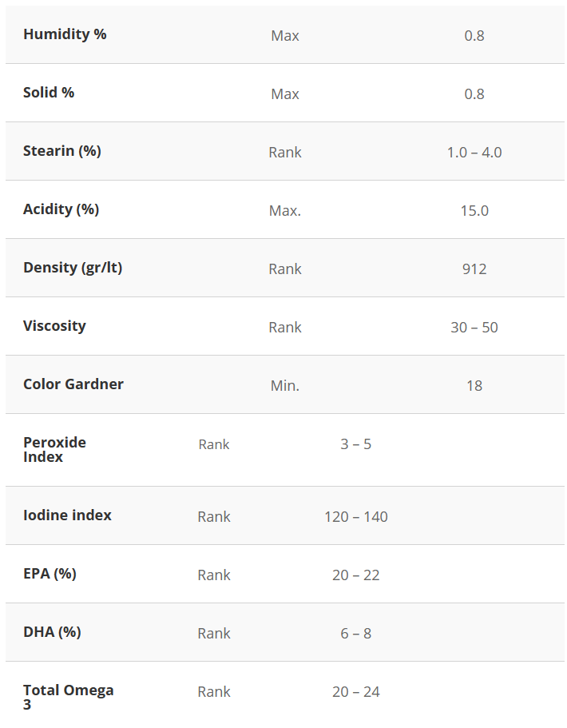Click the Total Omega 3 label

tap(68, 697)
